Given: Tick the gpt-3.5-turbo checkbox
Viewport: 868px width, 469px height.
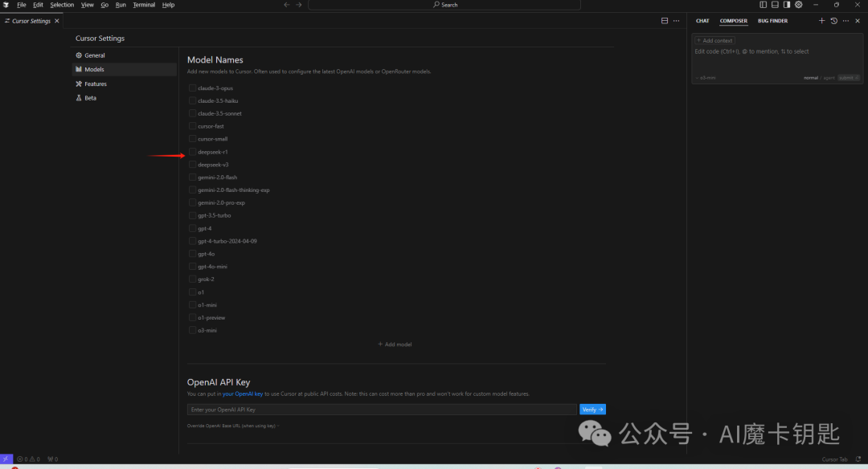Looking at the screenshot, I should (192, 215).
